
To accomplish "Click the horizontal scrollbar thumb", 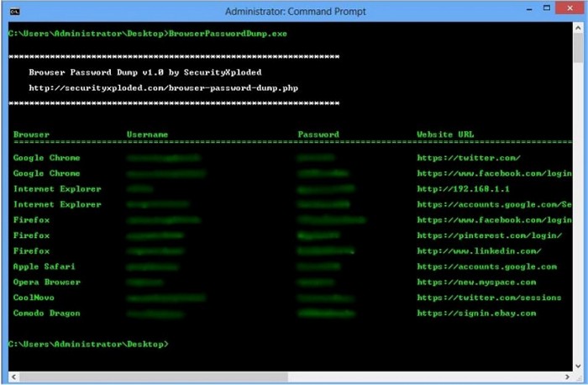I will (x=154, y=377).
